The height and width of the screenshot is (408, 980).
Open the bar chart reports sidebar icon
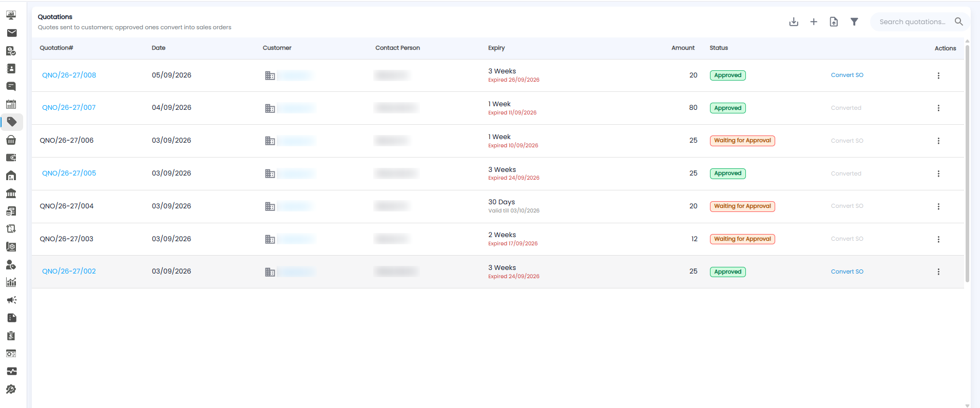[x=11, y=282]
